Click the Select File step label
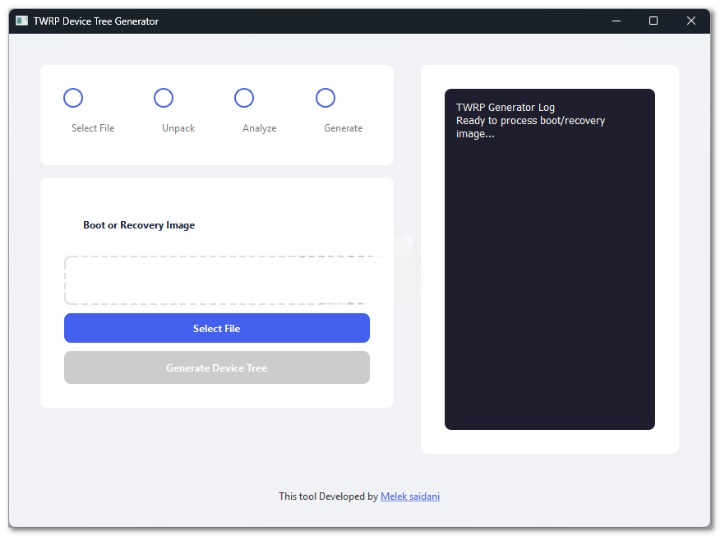The image size is (720, 536). pyautogui.click(x=93, y=128)
